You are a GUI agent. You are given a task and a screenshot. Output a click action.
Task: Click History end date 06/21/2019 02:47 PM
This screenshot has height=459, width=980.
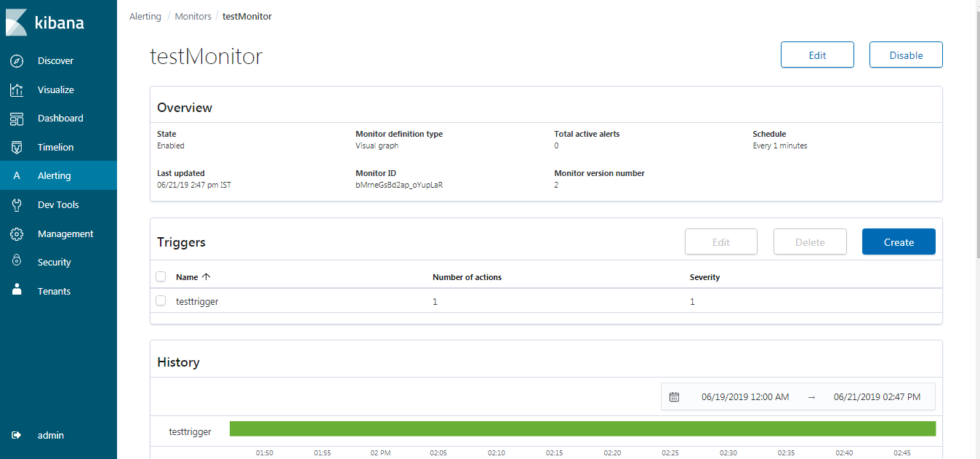(877, 397)
